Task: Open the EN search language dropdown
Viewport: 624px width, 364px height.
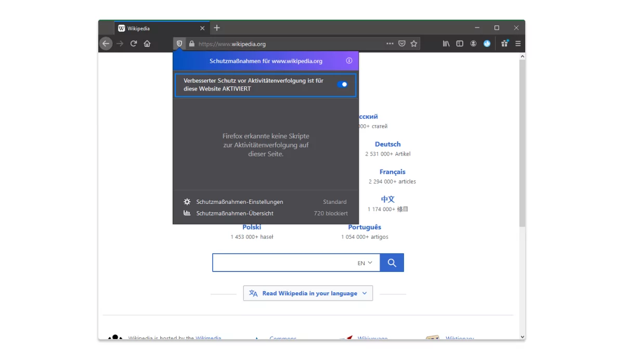Action: point(365,263)
